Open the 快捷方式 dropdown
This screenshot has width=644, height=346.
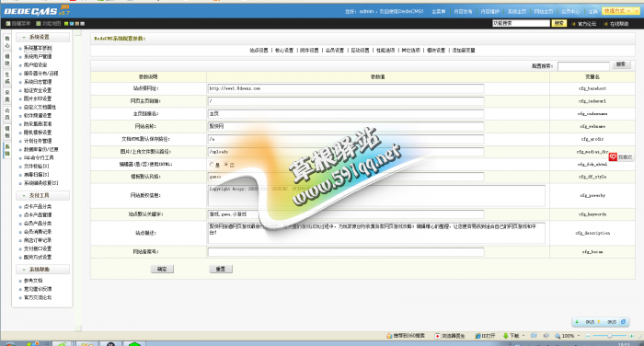click(617, 11)
